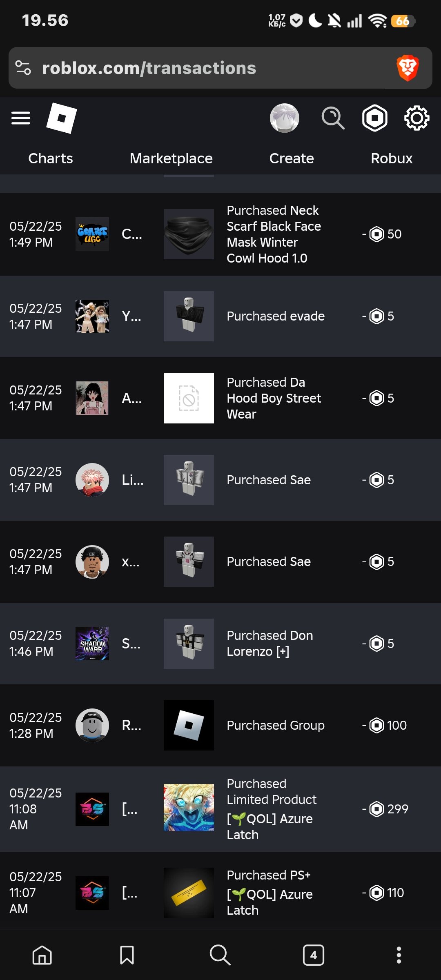Open the browser tab switcher showing 4
This screenshot has height=980, width=441.
click(x=314, y=955)
